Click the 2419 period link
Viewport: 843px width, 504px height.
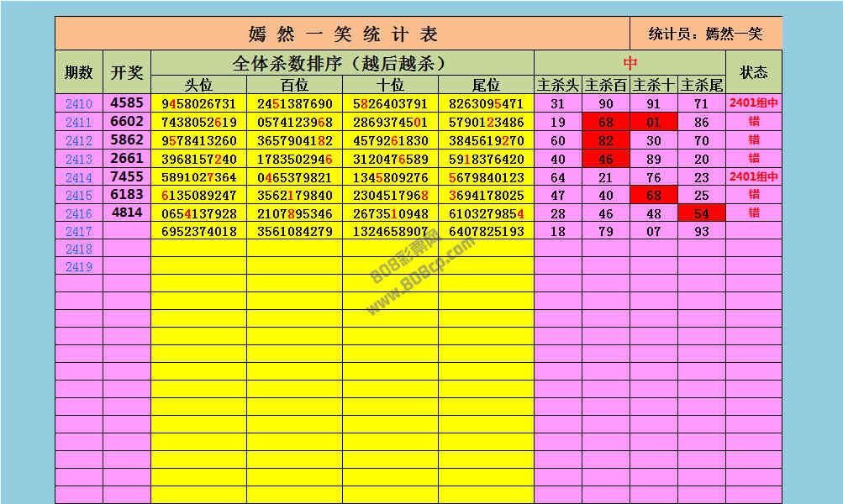(79, 266)
